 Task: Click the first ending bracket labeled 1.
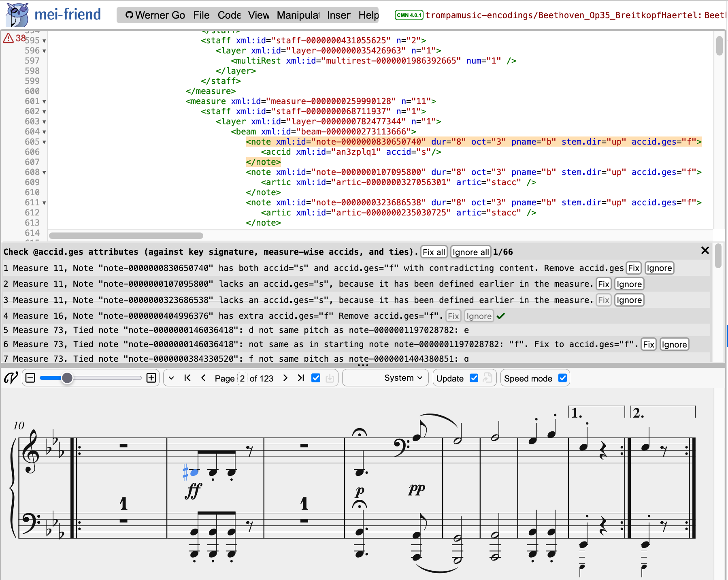point(596,412)
